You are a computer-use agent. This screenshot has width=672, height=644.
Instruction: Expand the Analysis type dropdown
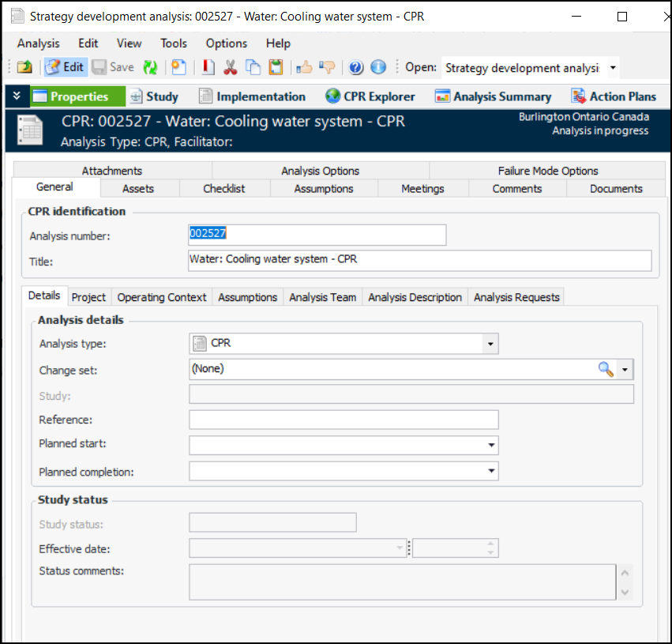490,344
